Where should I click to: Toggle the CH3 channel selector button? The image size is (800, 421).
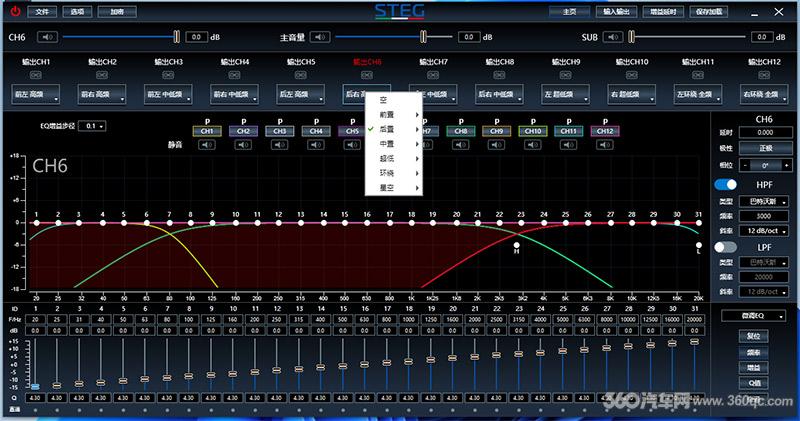tap(280, 131)
